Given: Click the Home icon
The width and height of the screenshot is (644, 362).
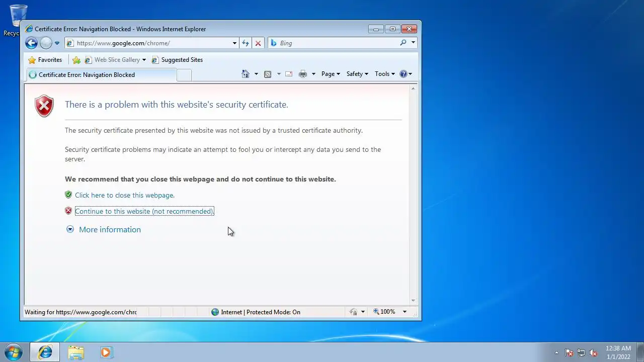Looking at the screenshot, I should (x=246, y=74).
